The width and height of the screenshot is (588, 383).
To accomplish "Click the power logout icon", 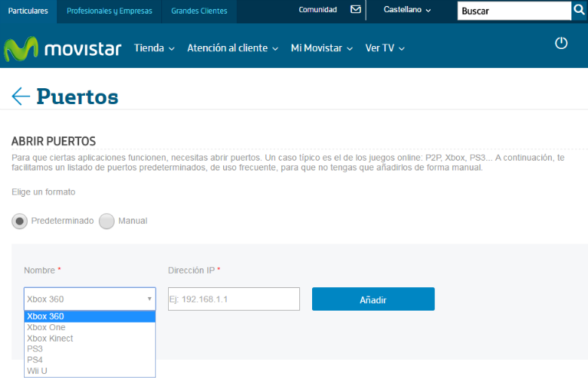I will coord(561,43).
